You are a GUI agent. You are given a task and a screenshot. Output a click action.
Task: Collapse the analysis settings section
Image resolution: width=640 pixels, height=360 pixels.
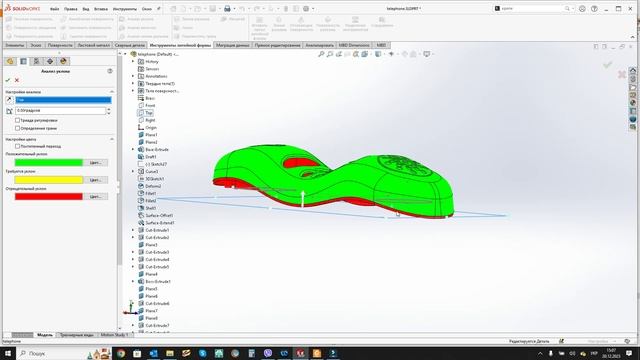pos(112,92)
